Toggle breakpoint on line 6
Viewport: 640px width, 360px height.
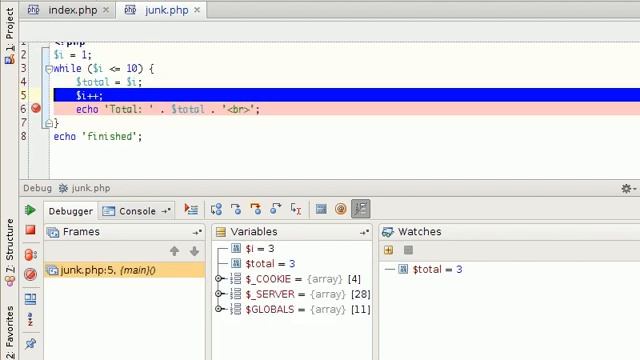pyautogui.click(x=36, y=109)
